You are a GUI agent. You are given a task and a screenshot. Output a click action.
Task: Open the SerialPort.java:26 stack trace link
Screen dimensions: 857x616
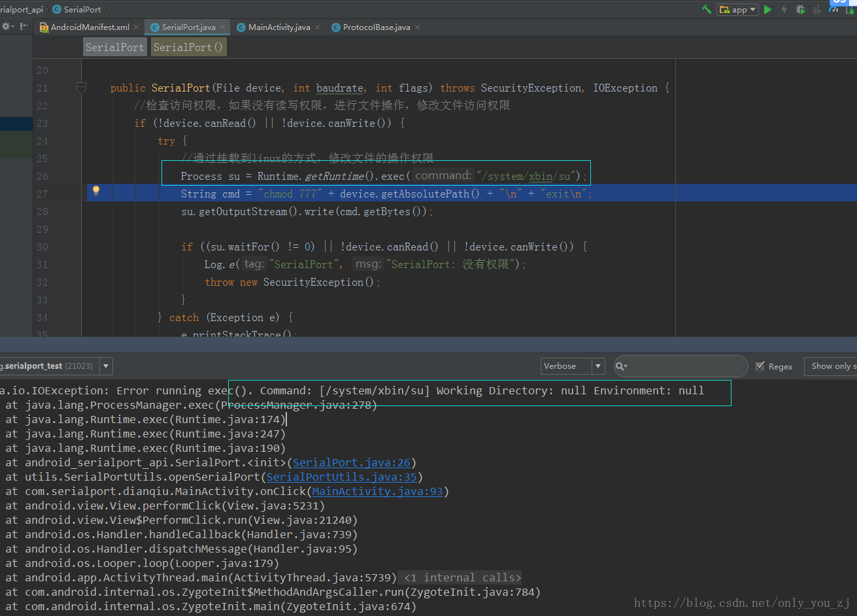point(352,462)
